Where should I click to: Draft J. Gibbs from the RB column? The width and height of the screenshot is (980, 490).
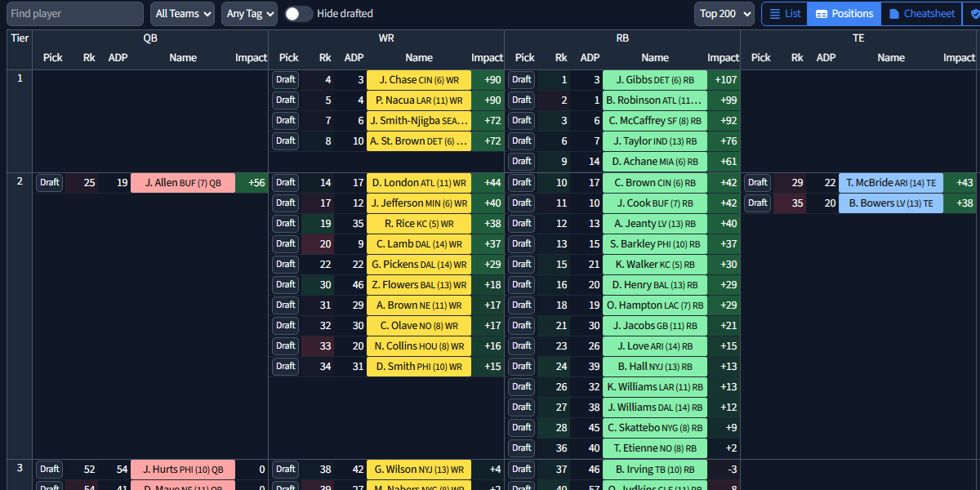tap(522, 80)
